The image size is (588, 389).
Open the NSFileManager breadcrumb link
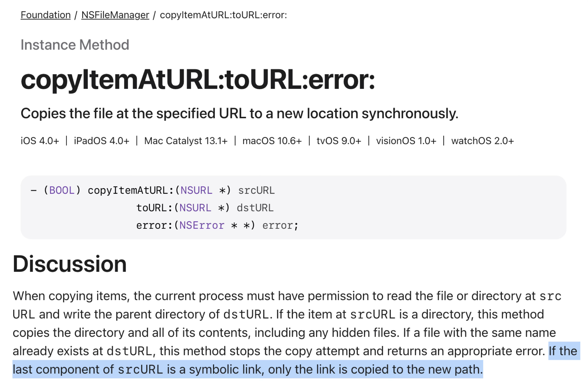[115, 15]
